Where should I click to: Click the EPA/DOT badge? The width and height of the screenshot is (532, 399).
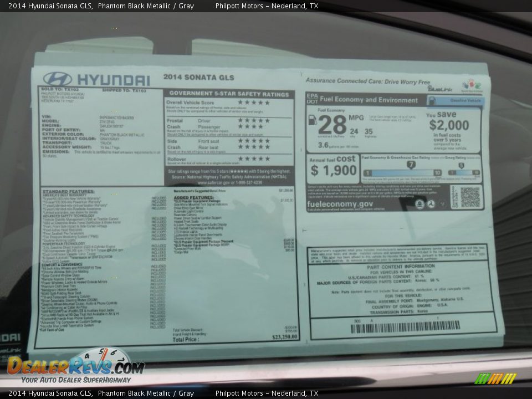click(313, 98)
